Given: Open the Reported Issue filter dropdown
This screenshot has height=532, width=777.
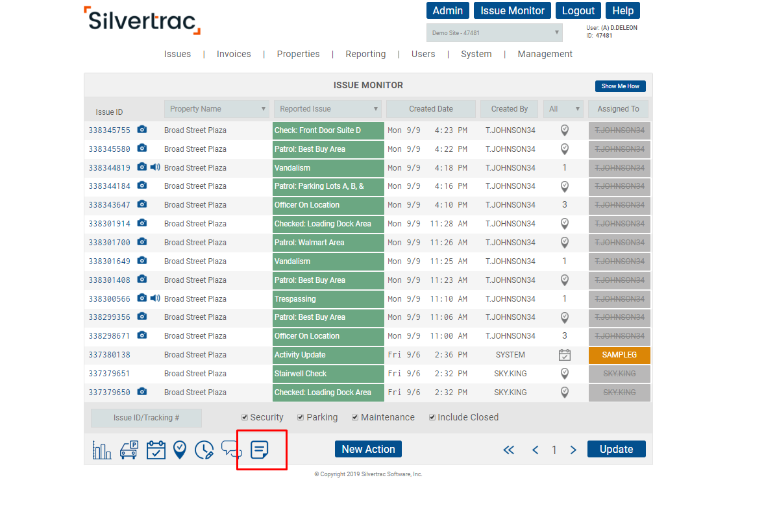Looking at the screenshot, I should pos(327,109).
